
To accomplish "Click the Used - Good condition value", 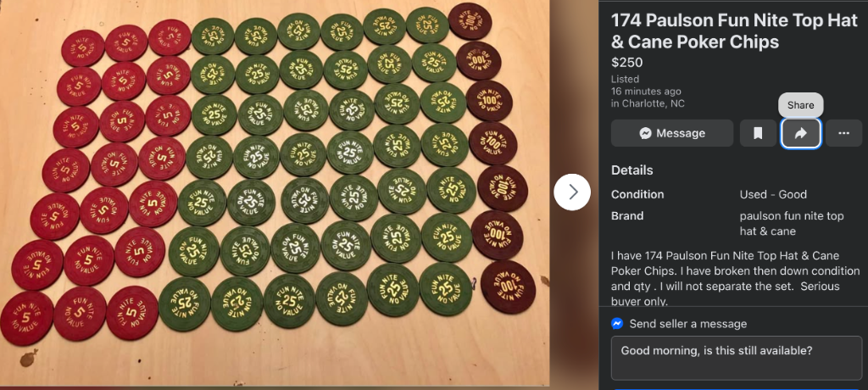I will (773, 194).
